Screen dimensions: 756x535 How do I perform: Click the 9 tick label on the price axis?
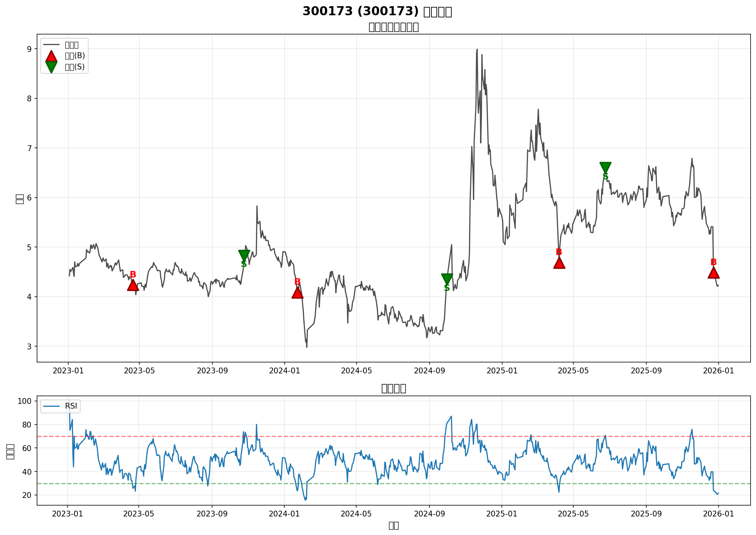point(30,49)
